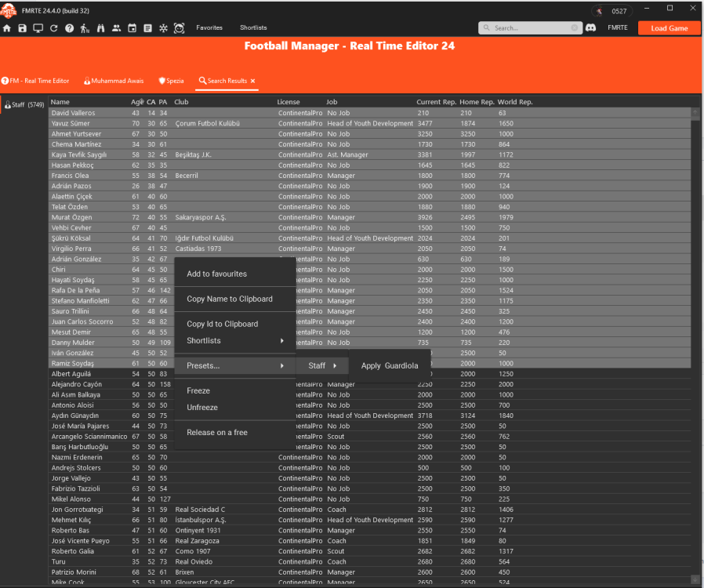Click the FMRTE logo in title bar
Image resolution: width=704 pixels, height=588 pixels.
(x=9, y=11)
